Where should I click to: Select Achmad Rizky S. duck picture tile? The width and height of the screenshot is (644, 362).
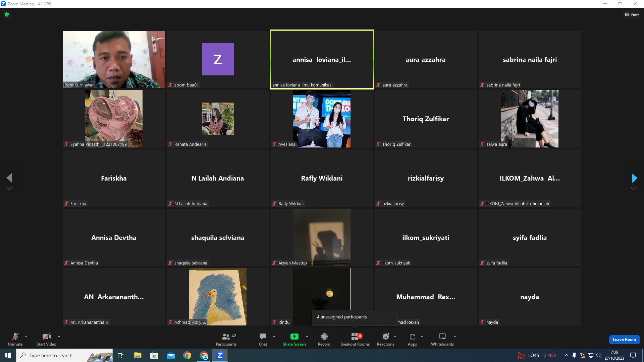pos(218,297)
